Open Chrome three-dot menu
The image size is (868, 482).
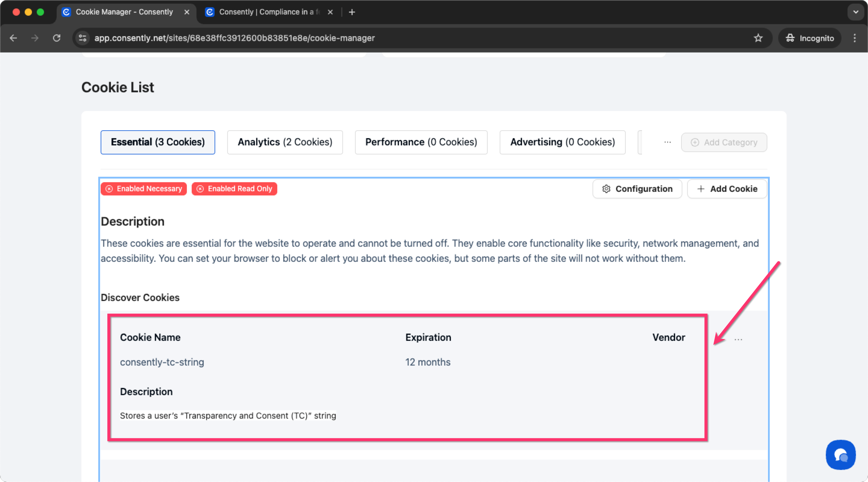[x=854, y=38]
